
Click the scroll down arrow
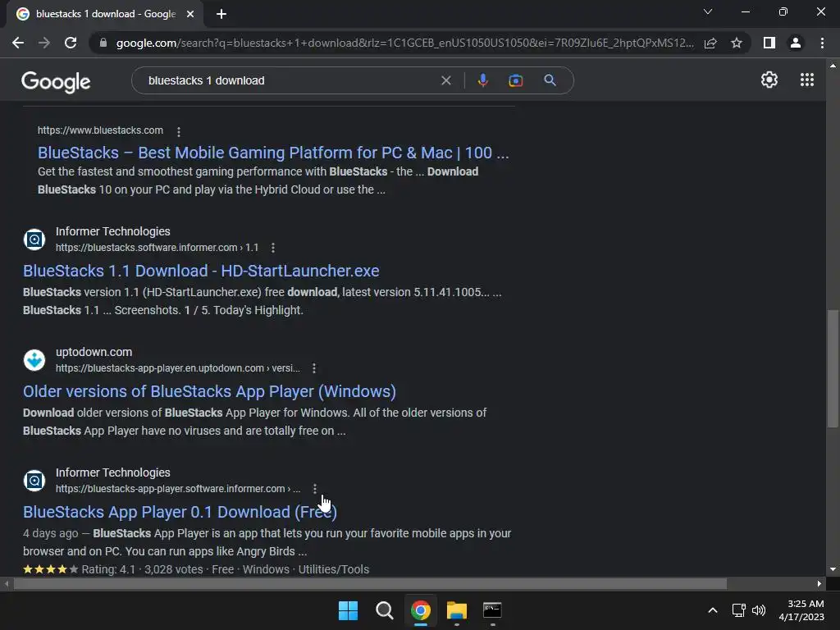[833, 569]
